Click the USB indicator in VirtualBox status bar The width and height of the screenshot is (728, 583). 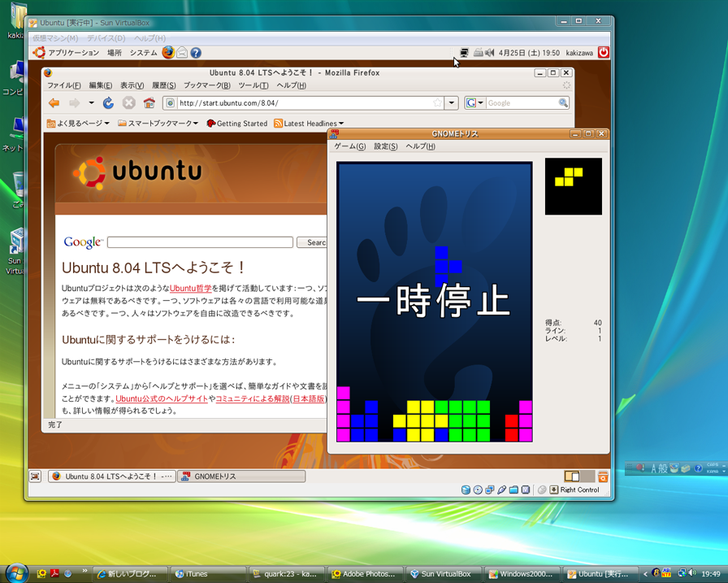[x=502, y=489]
